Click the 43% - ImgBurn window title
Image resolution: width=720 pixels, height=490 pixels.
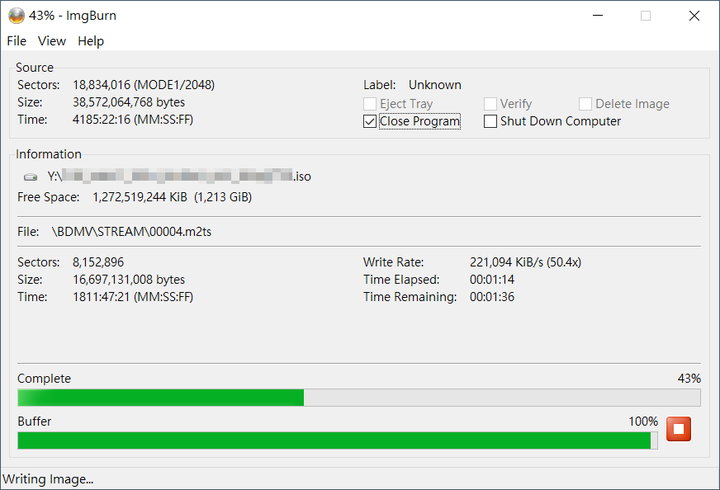tap(73, 16)
